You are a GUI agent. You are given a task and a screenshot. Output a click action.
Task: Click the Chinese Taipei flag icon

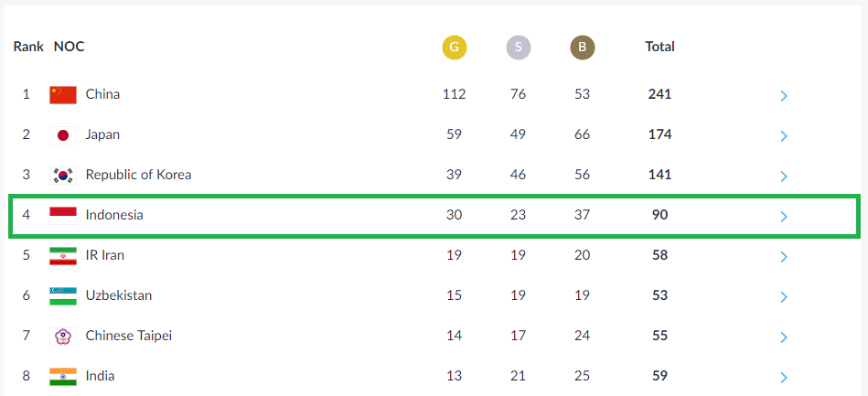(x=63, y=337)
